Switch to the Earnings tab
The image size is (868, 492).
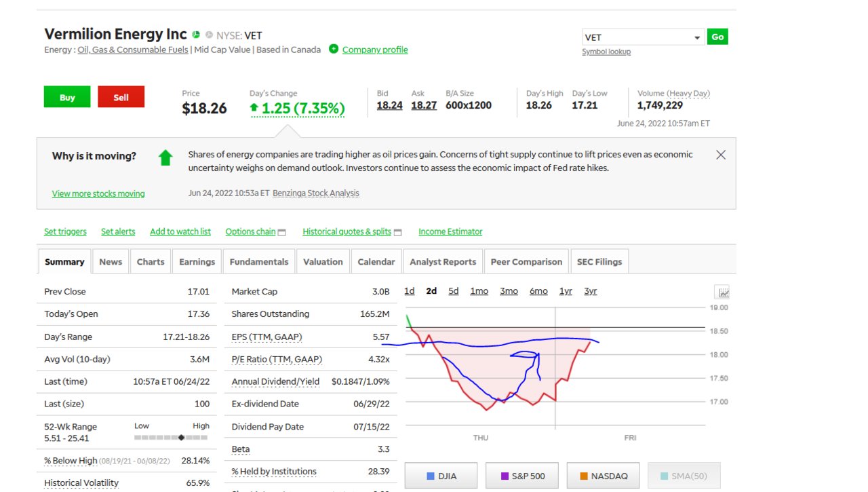point(197,261)
